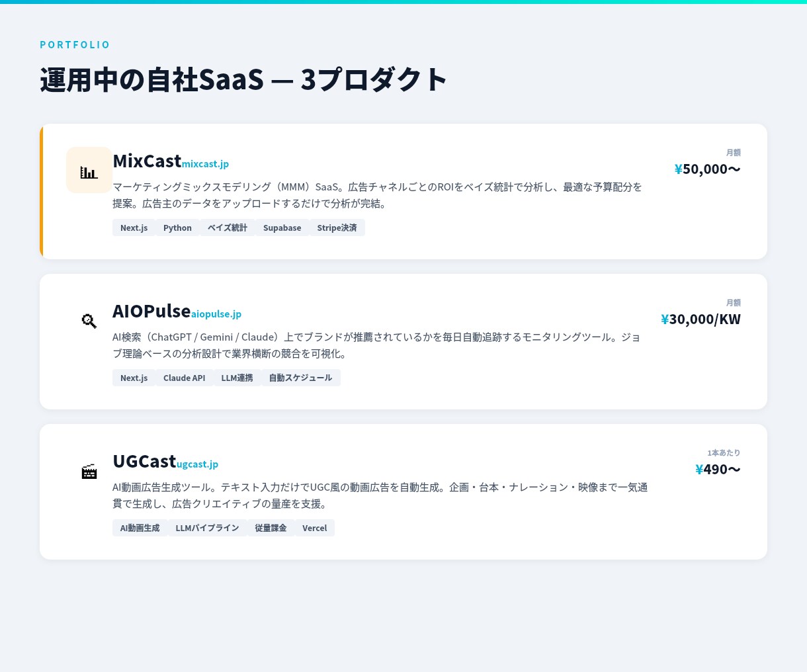Screen dimensions: 807x672
Task: Click the MixCast bar chart icon
Action: tap(89, 170)
